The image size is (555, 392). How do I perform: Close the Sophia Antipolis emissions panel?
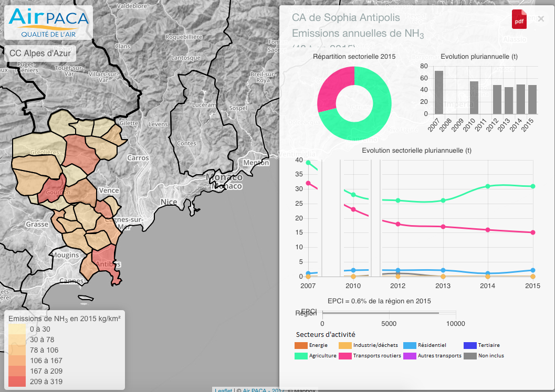tap(541, 19)
